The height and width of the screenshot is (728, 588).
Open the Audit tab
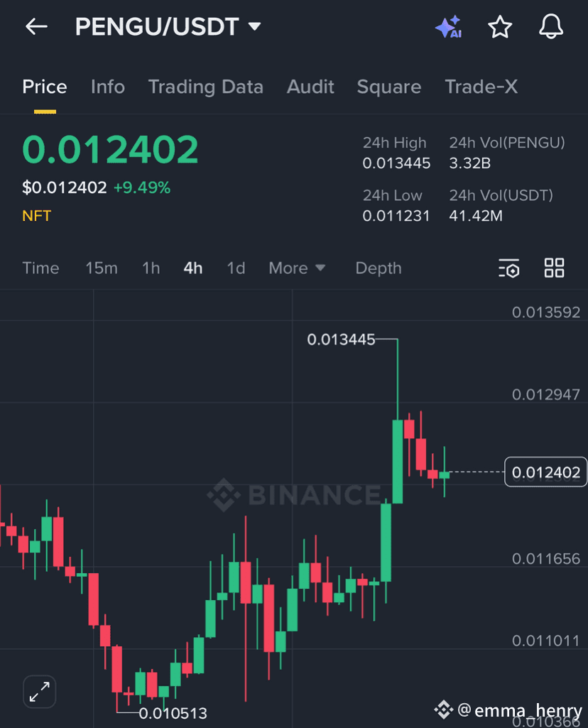pos(310,87)
